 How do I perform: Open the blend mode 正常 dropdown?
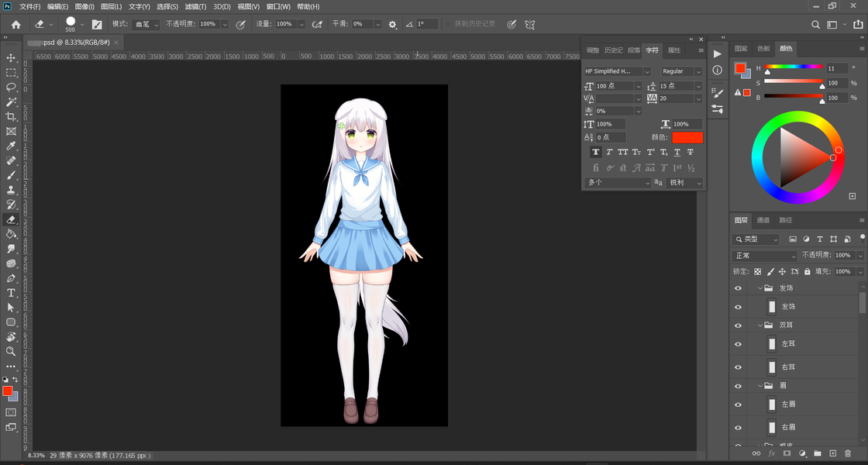765,256
